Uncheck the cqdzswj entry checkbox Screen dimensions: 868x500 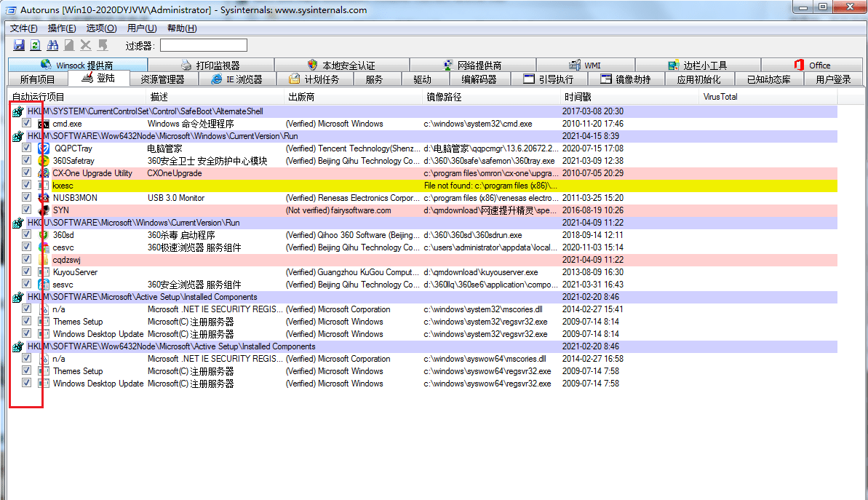[26, 259]
